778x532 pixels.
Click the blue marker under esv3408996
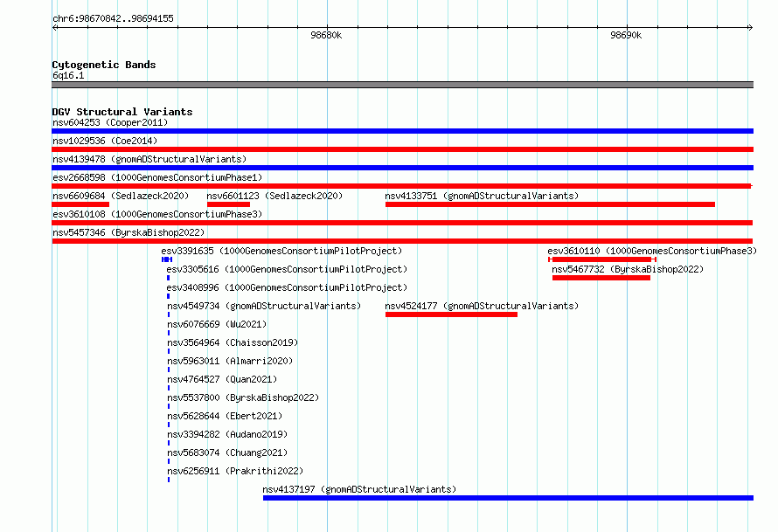click(168, 296)
